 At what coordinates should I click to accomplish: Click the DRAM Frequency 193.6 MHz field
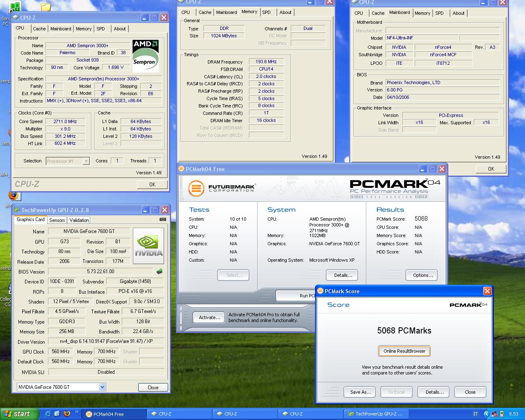point(266,62)
